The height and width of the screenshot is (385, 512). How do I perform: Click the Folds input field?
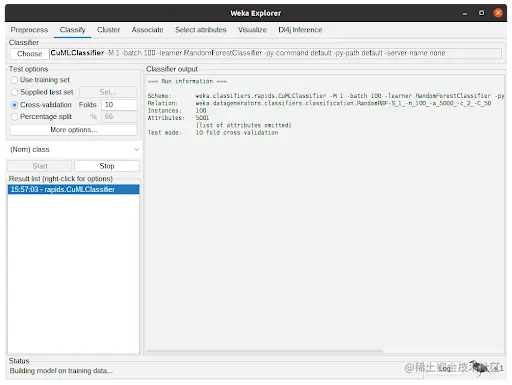[119, 105]
